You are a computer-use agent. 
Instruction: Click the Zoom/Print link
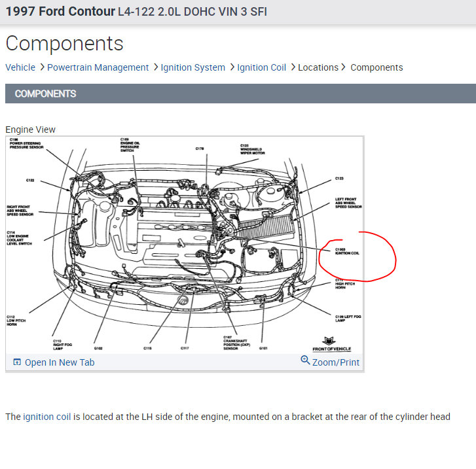tap(335, 362)
